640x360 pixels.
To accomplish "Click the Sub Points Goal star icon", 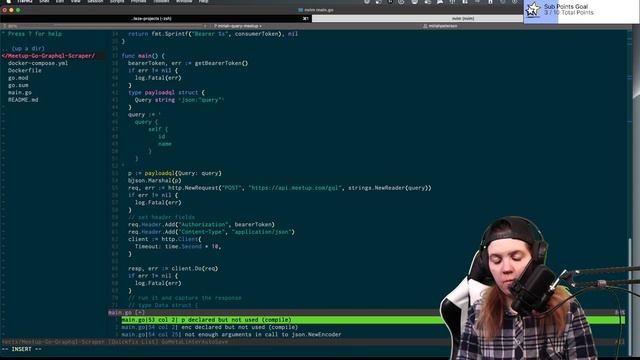I will click(x=533, y=9).
